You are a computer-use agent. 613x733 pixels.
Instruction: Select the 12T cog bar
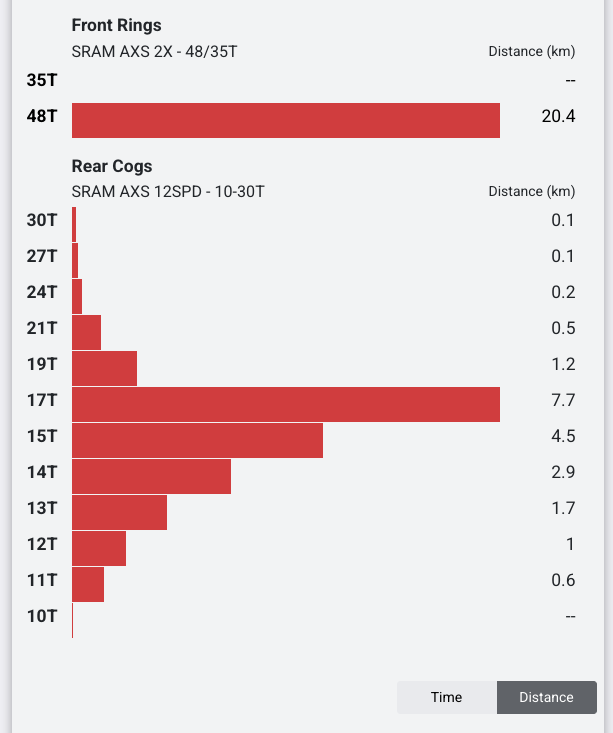pyautogui.click(x=99, y=548)
